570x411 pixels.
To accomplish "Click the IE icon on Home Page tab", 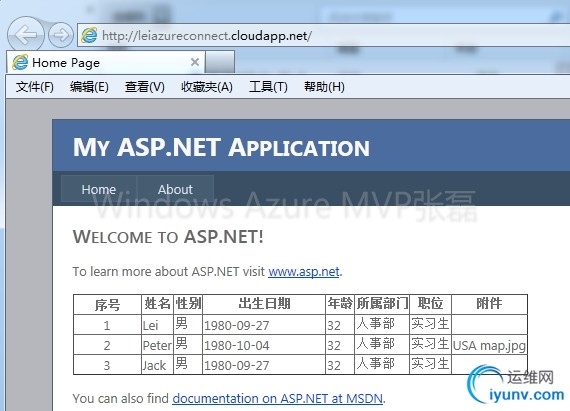I will 20,63.
